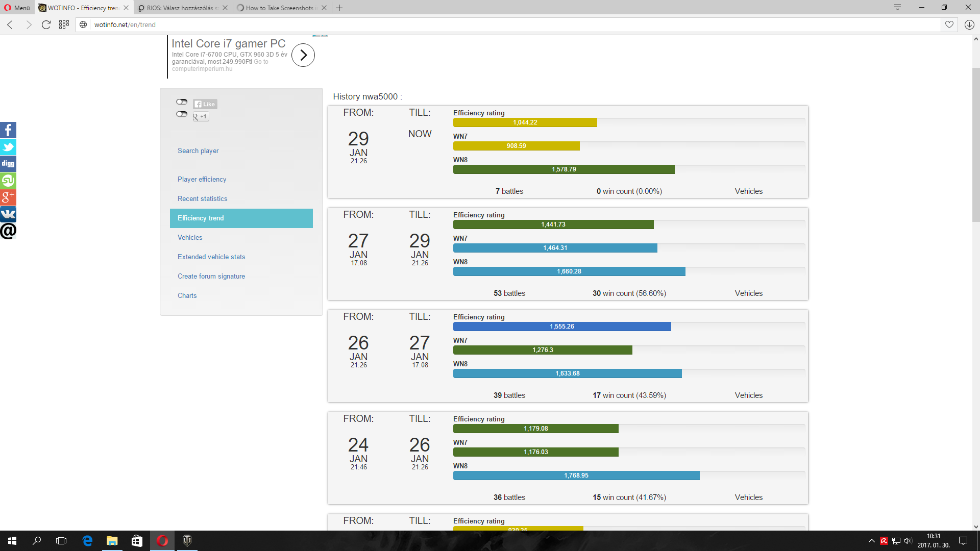The width and height of the screenshot is (980, 551).
Task: Click the page vertical scrollbar
Action: (x=976, y=144)
